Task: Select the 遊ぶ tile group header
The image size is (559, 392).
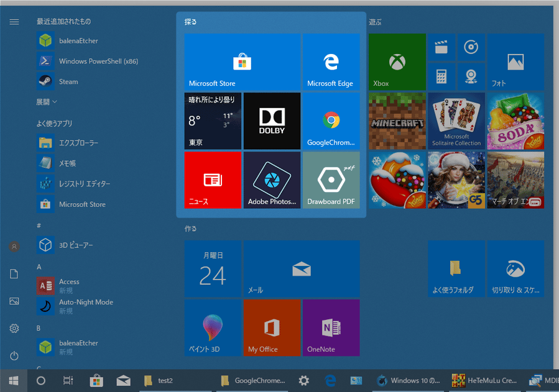Action: [375, 22]
